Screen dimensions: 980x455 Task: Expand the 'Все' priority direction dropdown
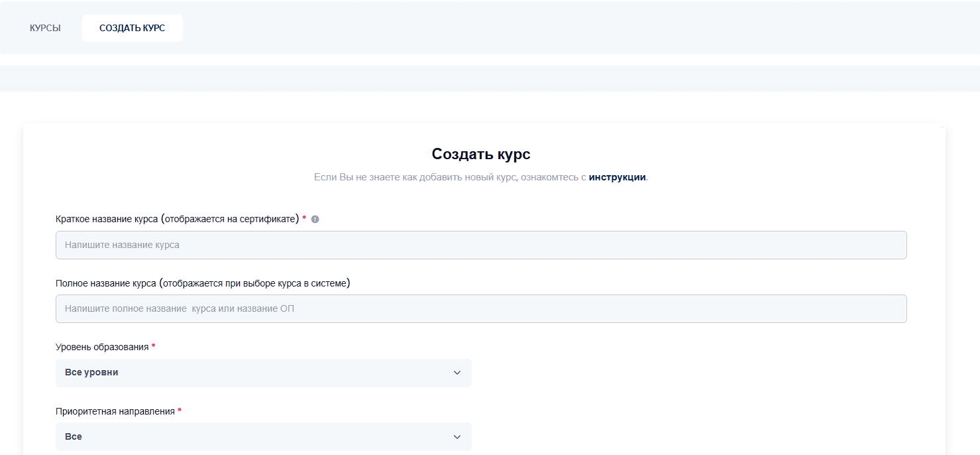263,436
